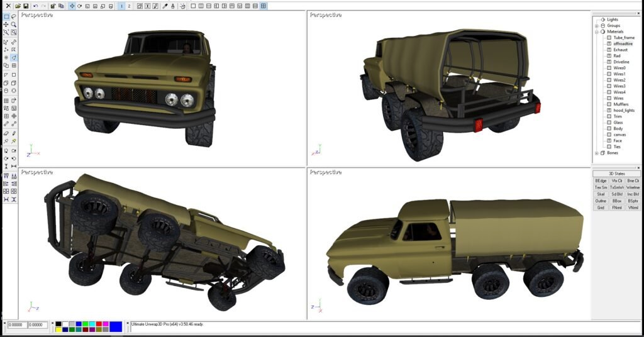Click the eyedropper color picker icon

coord(165,6)
